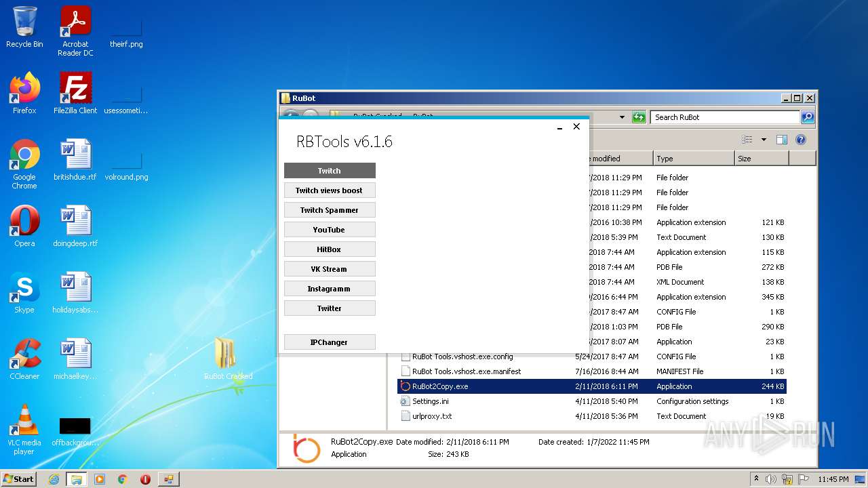868x488 pixels.
Task: Open the views dropdown arrow in explorer
Action: click(x=764, y=140)
